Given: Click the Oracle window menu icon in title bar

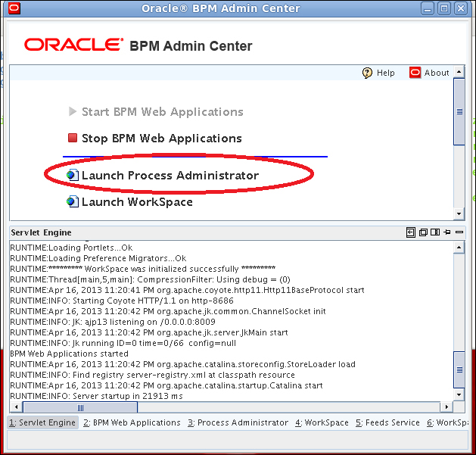Looking at the screenshot, I should pyautogui.click(x=14, y=8).
